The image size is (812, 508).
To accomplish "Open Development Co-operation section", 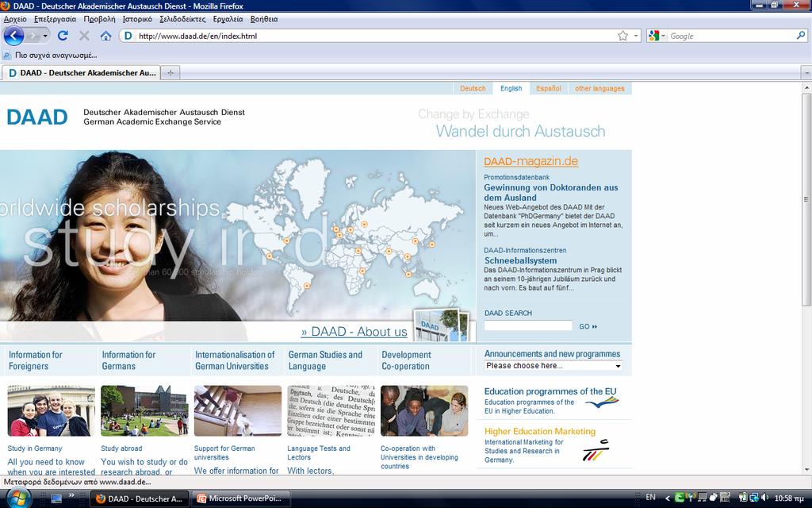I will pos(406,360).
